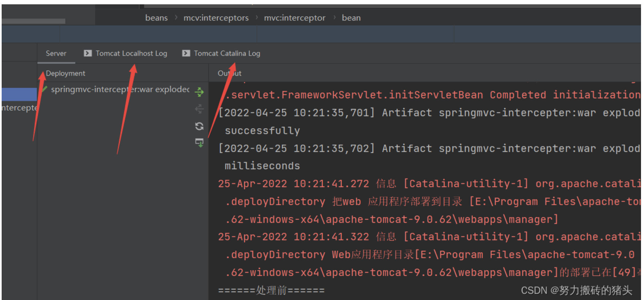
Task: Select springmvc-intercepter:war exploded artifact
Action: pyautogui.click(x=120, y=89)
